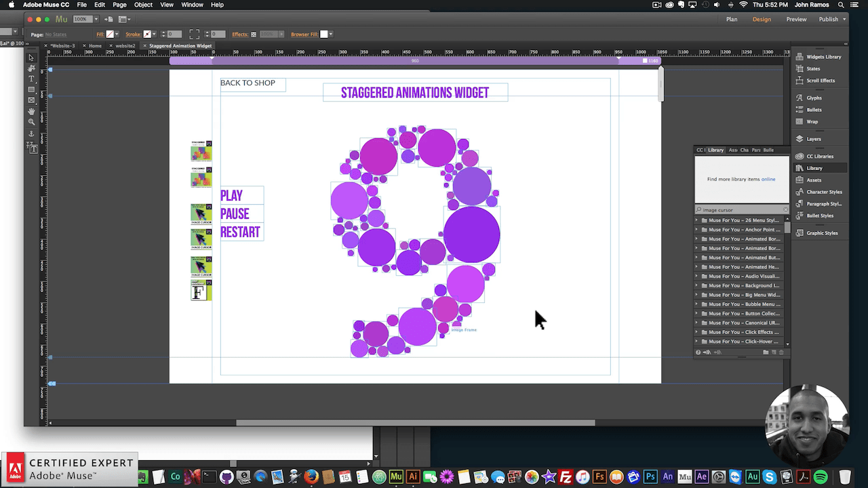The image size is (868, 488).
Task: Click the Browser Fill color swatch
Action: click(x=324, y=34)
